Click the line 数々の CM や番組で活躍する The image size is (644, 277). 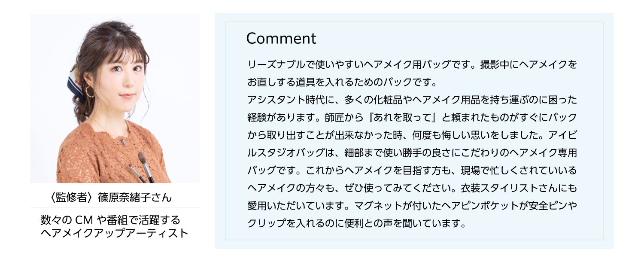pyautogui.click(x=110, y=220)
